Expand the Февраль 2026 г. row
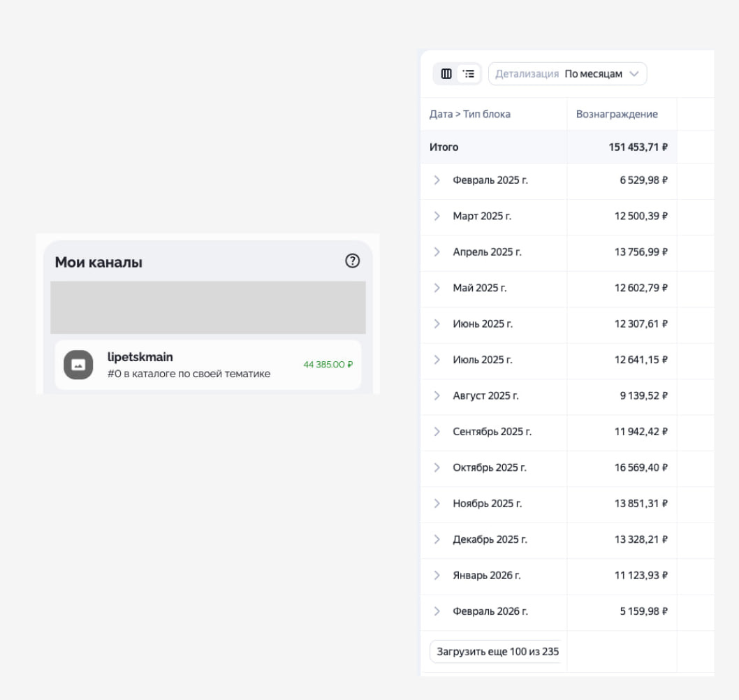739x700 pixels. click(x=437, y=611)
